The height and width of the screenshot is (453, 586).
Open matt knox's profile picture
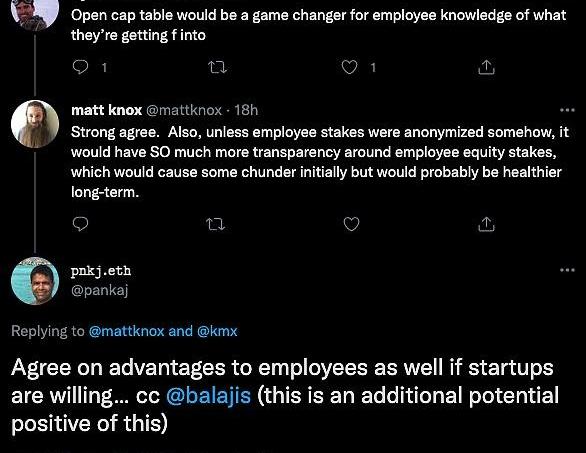click(x=35, y=124)
